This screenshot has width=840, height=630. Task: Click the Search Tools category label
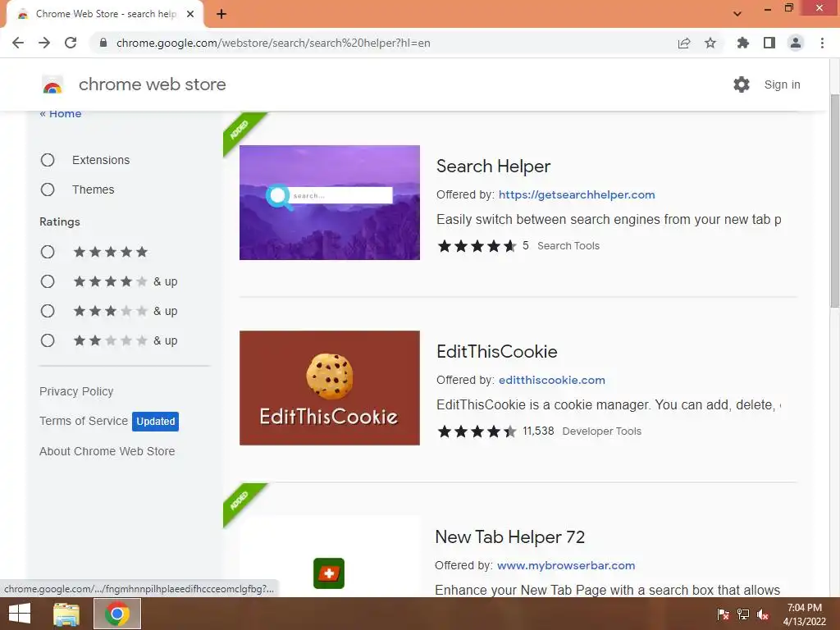(x=568, y=246)
